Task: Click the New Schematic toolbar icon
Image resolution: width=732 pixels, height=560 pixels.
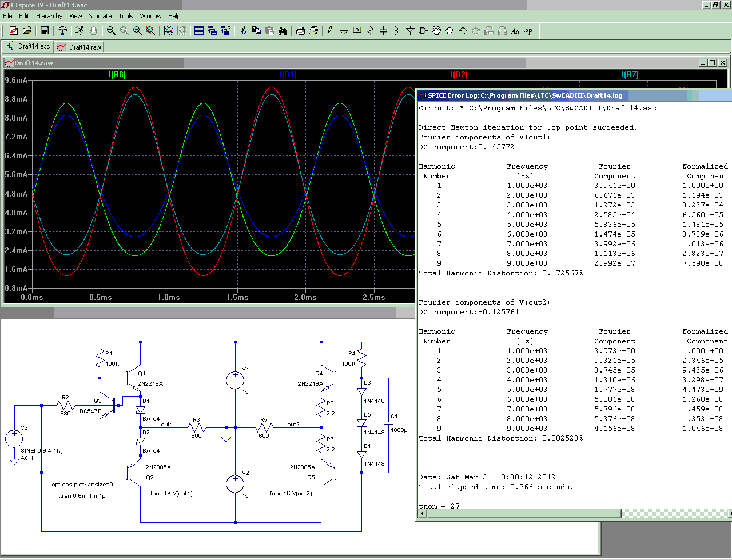Action: click(x=14, y=31)
